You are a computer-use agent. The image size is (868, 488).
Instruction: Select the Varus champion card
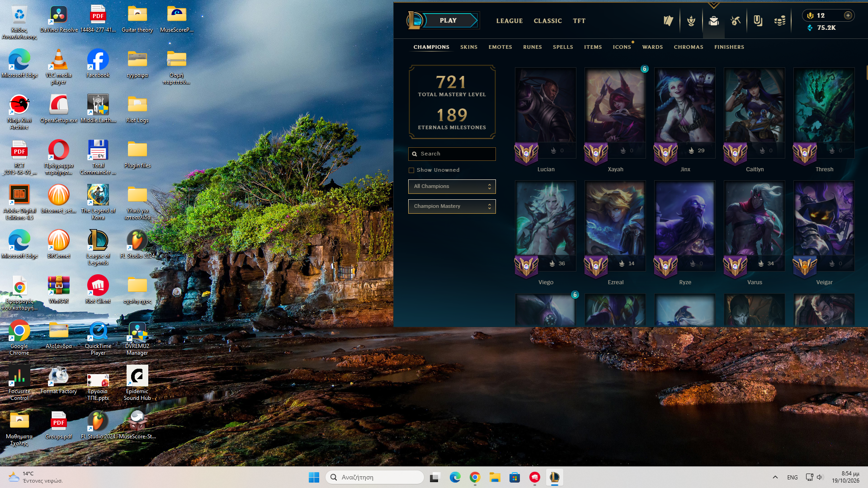tap(755, 226)
